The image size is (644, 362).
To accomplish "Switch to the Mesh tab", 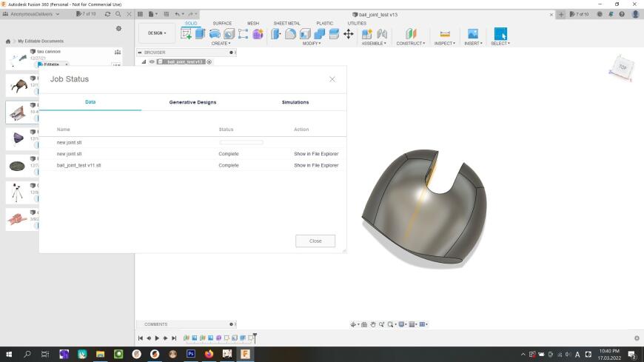I will (x=253, y=24).
